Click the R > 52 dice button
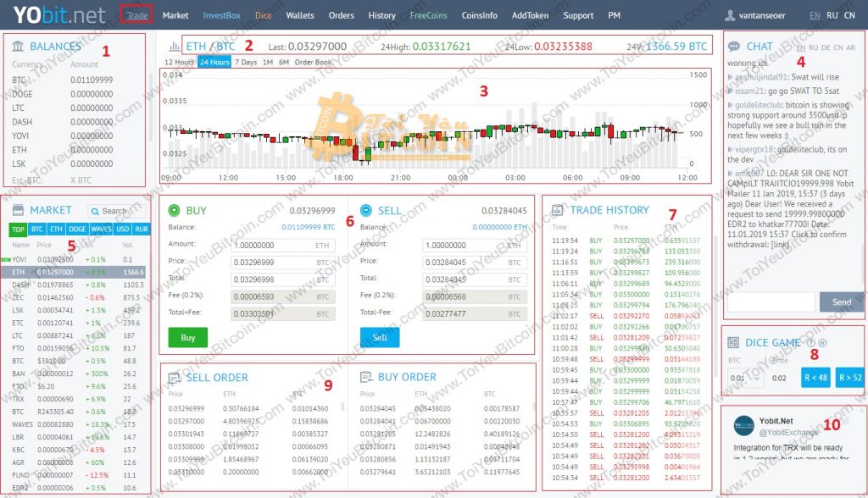 849,378
